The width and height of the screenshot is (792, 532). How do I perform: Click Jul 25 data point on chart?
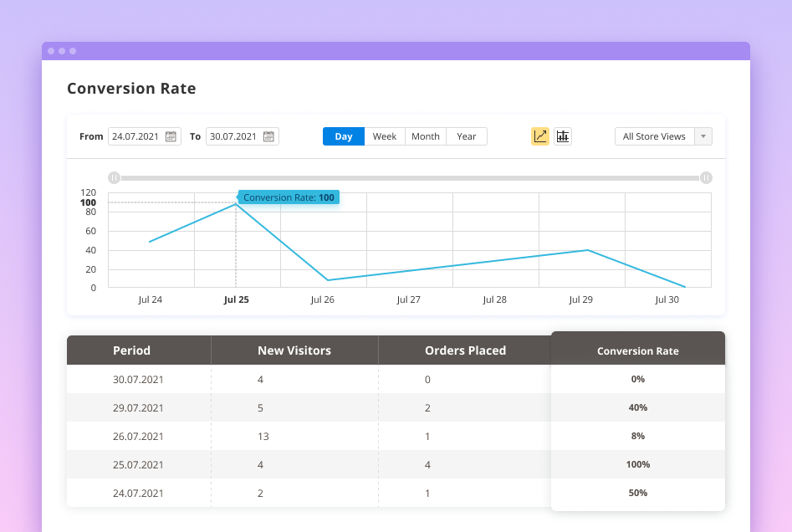point(236,203)
